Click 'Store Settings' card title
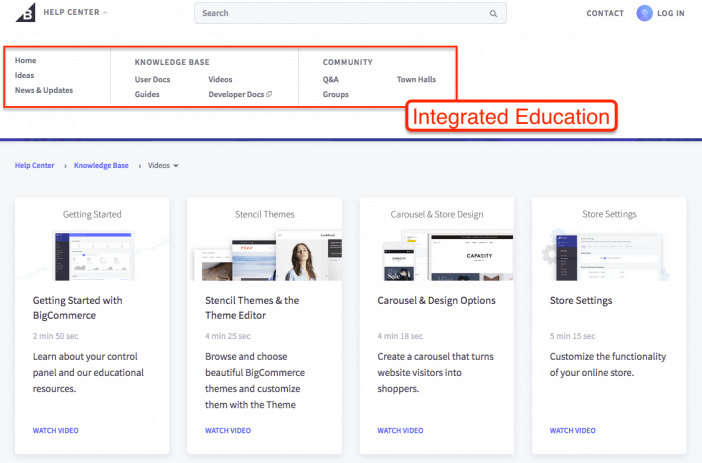Screen dimensions: 702x463 [x=581, y=300]
